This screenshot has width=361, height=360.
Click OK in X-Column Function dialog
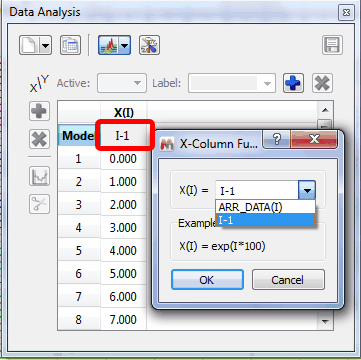(207, 280)
